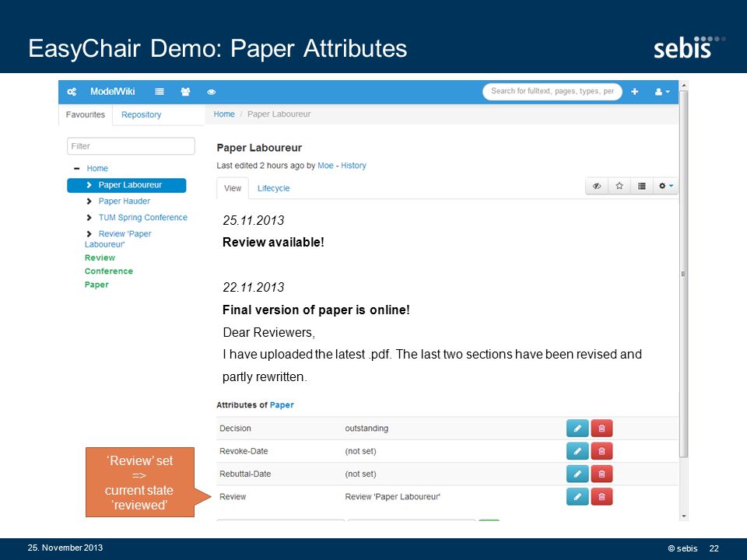Screen dimensions: 747x560
Task: Delete the Review attribute
Action: [601, 497]
